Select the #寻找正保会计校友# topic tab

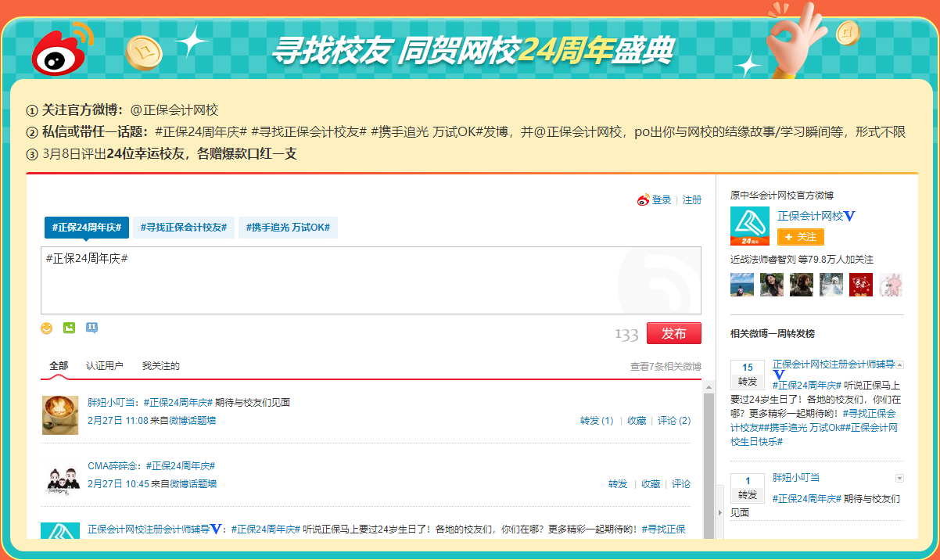click(184, 228)
